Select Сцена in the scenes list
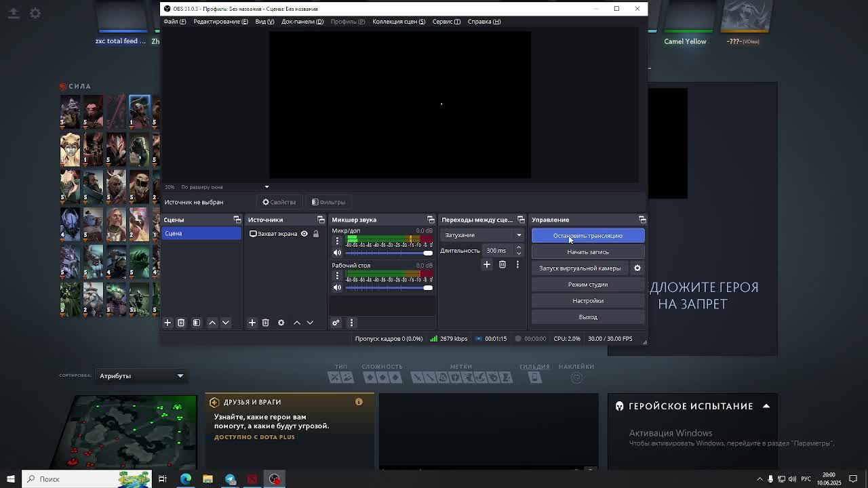Viewport: 868px width, 488px height. tap(201, 234)
